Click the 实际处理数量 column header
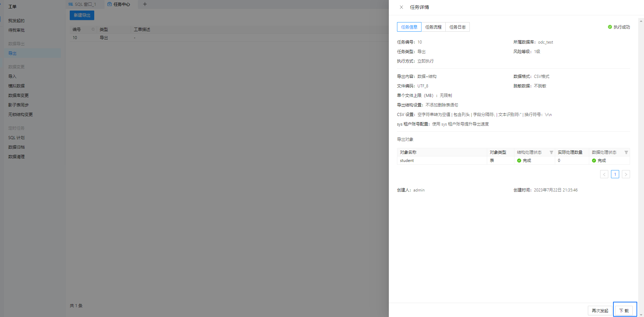Image resolution: width=644 pixels, height=317 pixels. point(572,152)
